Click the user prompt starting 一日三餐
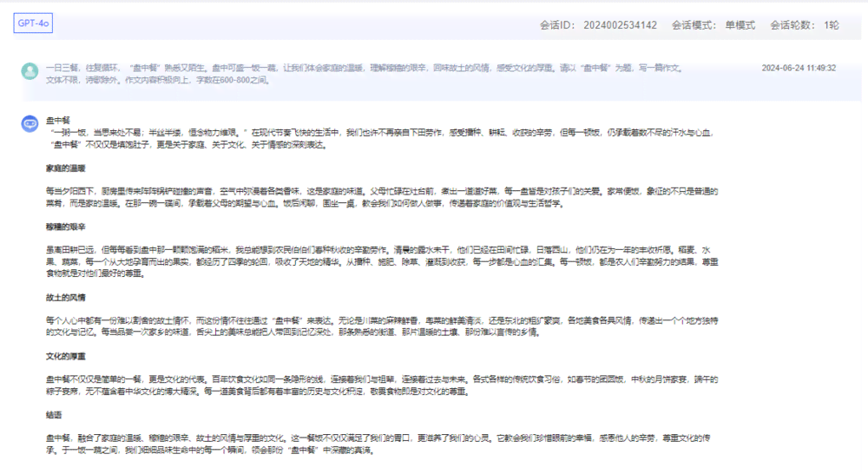The image size is (868, 474). [365, 74]
